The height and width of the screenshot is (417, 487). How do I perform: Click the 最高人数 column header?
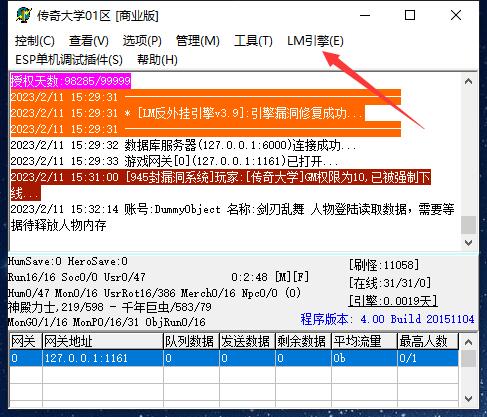pos(428,341)
